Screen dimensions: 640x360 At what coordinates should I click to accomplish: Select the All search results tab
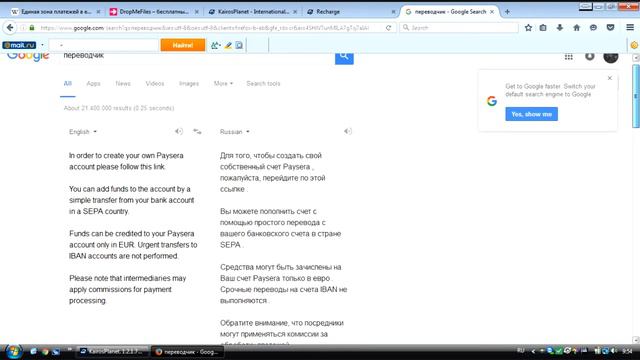[67, 83]
